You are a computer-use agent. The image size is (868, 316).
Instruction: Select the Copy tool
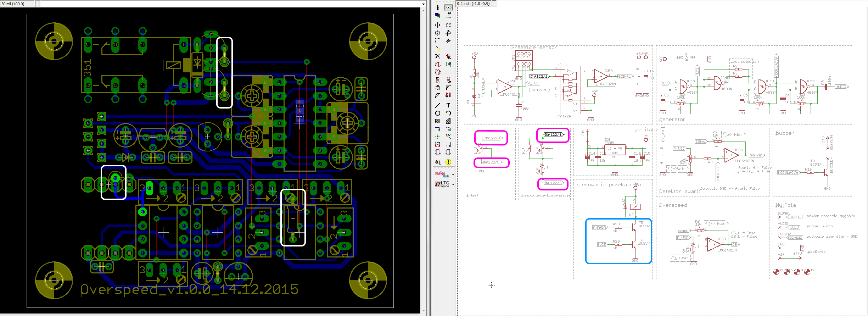(448, 25)
